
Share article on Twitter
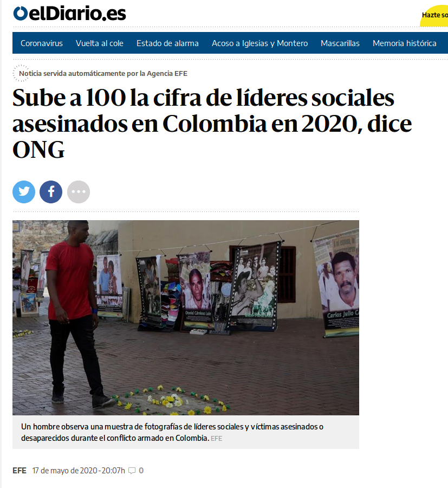(x=24, y=192)
